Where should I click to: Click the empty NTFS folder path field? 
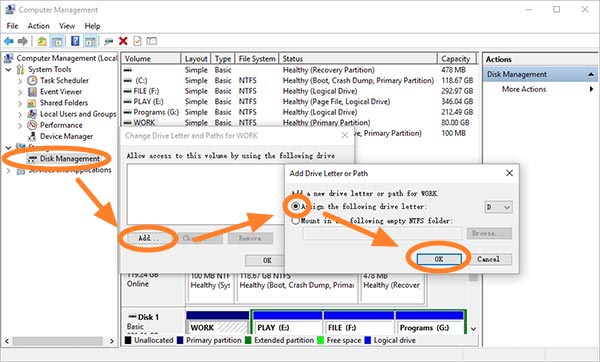coord(382,233)
